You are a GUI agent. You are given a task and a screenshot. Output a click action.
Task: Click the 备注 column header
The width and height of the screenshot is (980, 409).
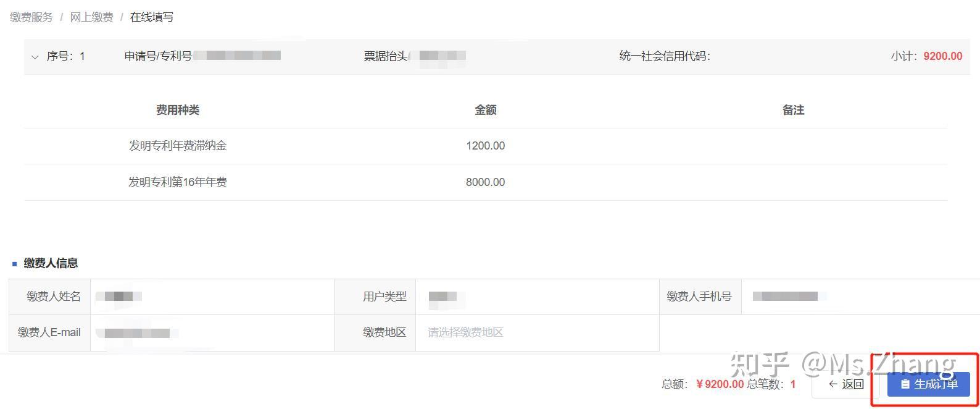[793, 110]
